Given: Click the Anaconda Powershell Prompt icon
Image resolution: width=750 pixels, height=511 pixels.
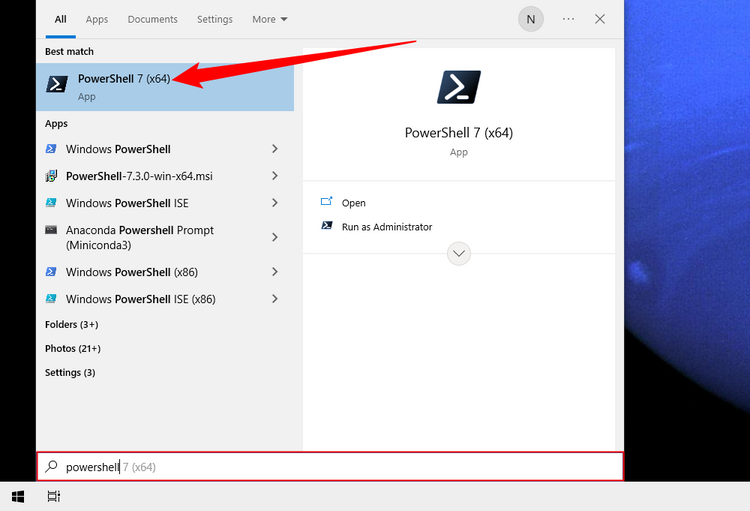Looking at the screenshot, I should [51, 230].
